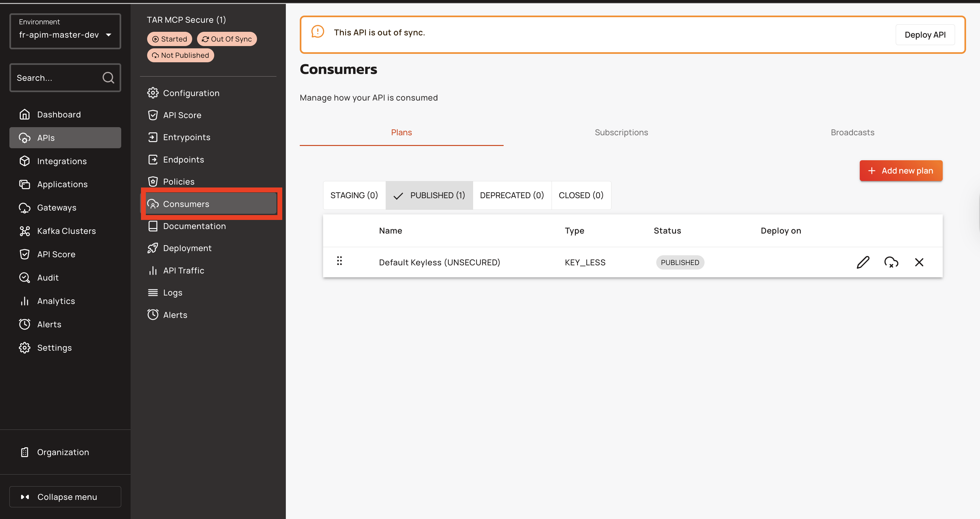Image resolution: width=980 pixels, height=519 pixels.
Task: Collapse the sidebar menu
Action: pyautogui.click(x=65, y=497)
